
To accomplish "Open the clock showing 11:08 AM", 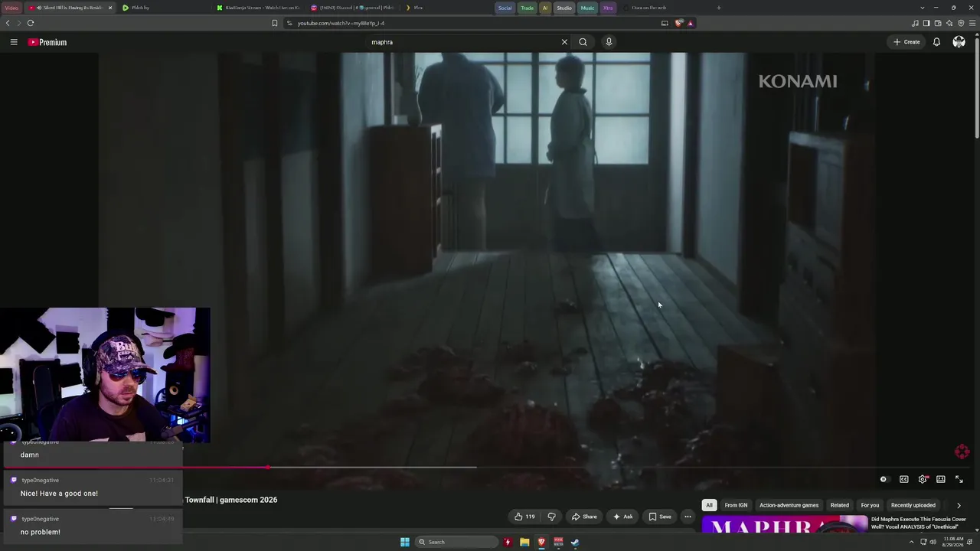I will (953, 542).
